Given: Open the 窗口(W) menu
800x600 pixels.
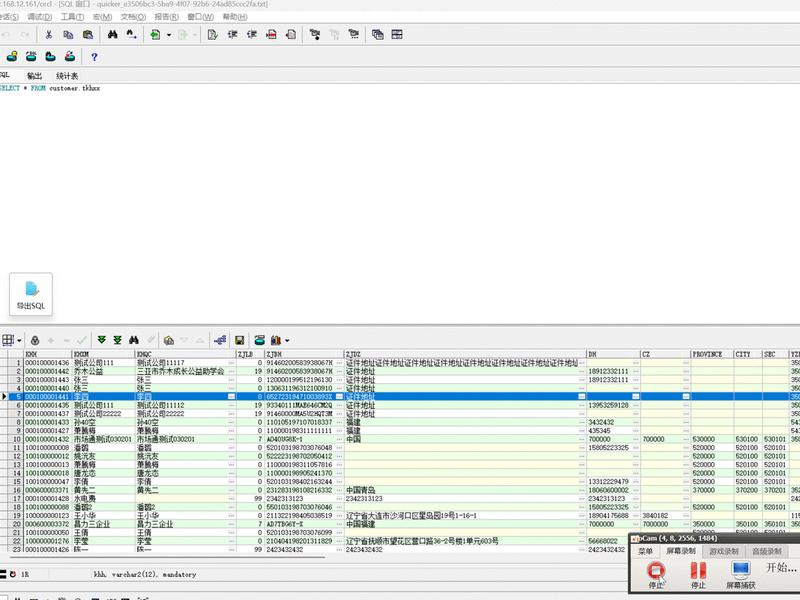Looking at the screenshot, I should (x=201, y=17).
